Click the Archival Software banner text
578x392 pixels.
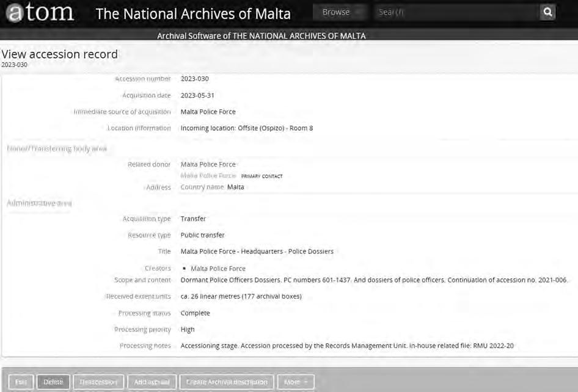click(x=262, y=36)
